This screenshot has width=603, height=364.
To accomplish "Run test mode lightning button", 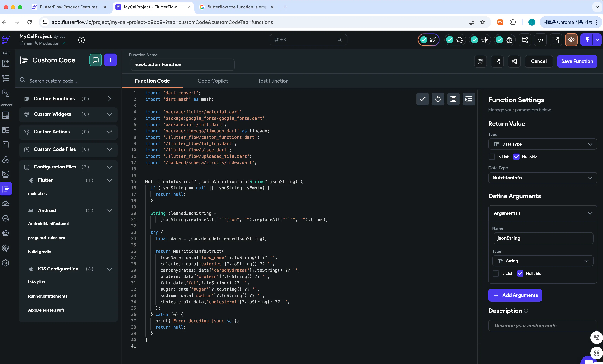I will click(587, 40).
